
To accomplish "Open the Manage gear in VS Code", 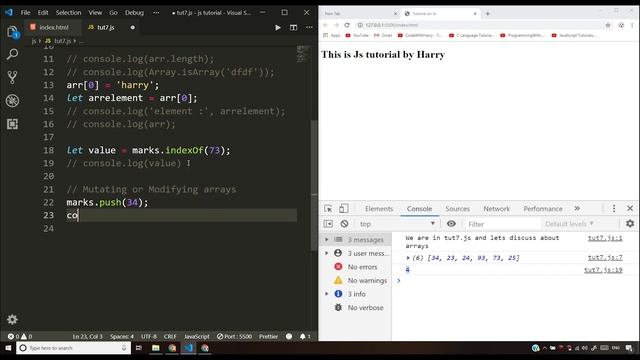I will pyautogui.click(x=12, y=319).
